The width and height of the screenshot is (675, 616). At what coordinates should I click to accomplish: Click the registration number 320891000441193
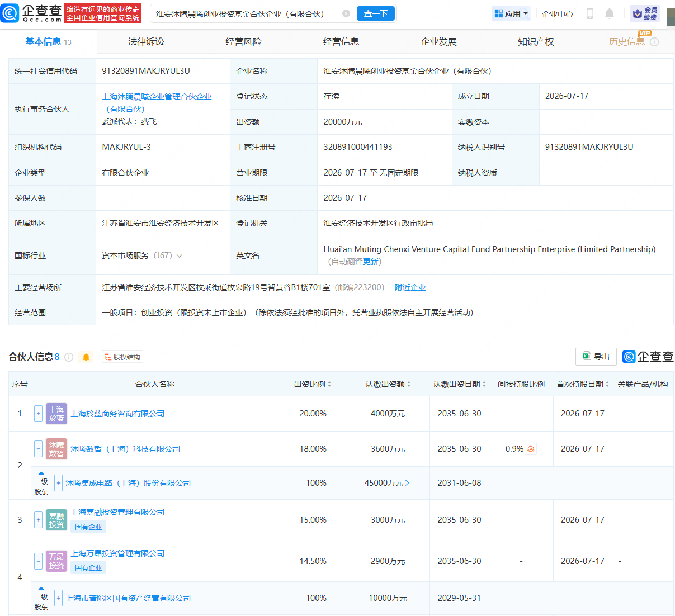pos(358,147)
